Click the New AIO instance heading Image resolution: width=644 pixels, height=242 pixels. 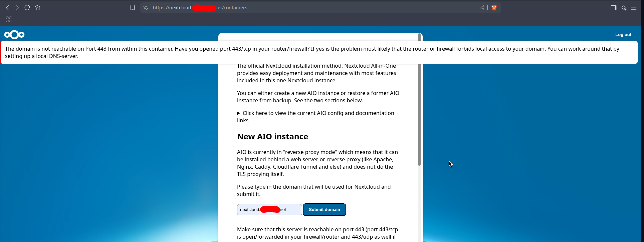pos(272,136)
